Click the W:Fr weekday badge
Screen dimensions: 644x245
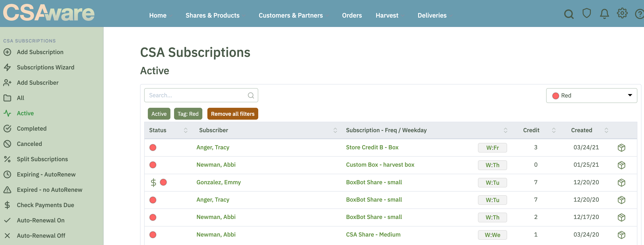pyautogui.click(x=492, y=148)
